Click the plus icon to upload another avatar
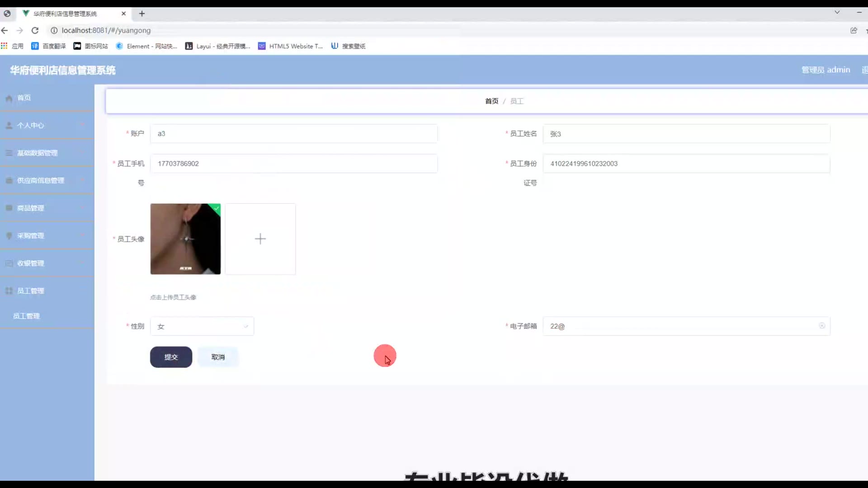This screenshot has height=488, width=868. pos(260,239)
